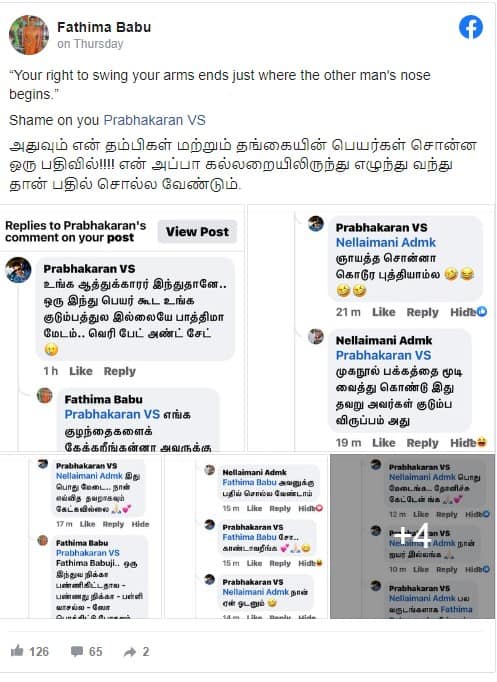Open Fathima Babu author name link
Viewport: 497px width, 682px height.
pyautogui.click(x=104, y=27)
